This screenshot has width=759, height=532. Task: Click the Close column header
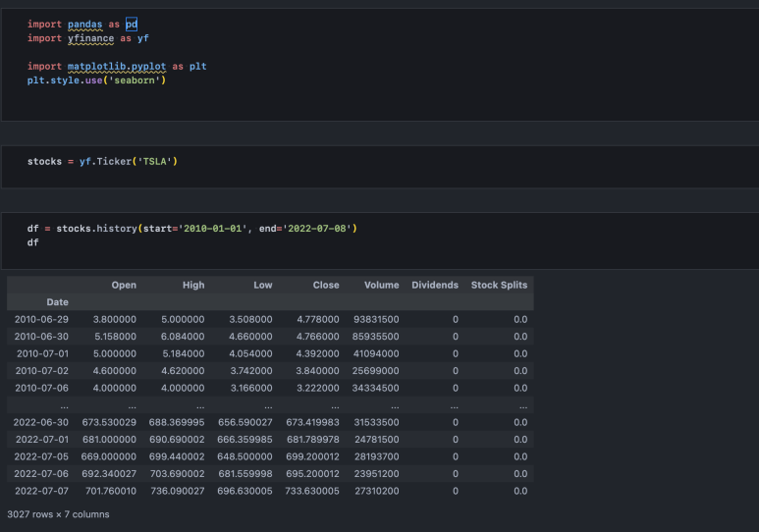326,285
